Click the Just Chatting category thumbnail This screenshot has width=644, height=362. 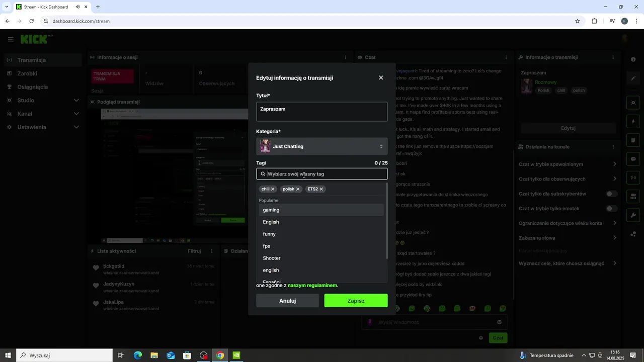coord(265,146)
